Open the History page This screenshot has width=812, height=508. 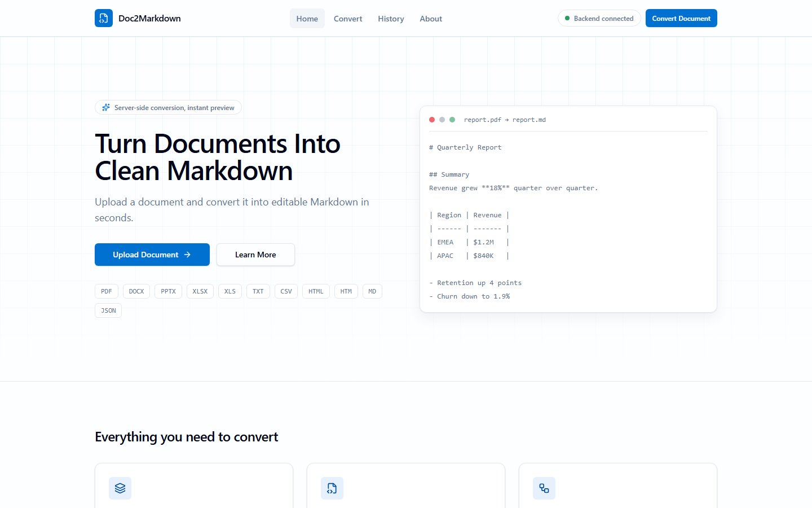coord(391,19)
